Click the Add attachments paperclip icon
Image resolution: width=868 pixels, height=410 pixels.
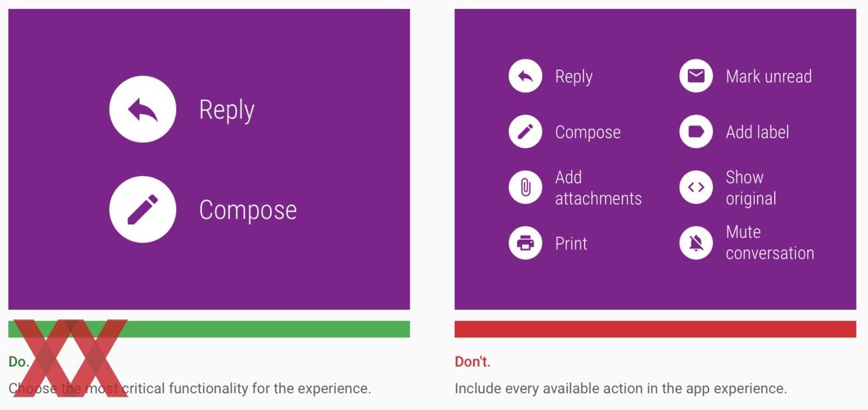(525, 187)
